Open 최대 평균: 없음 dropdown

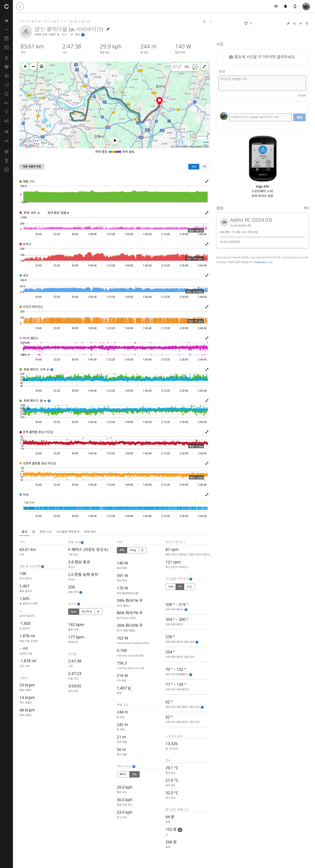point(58,213)
